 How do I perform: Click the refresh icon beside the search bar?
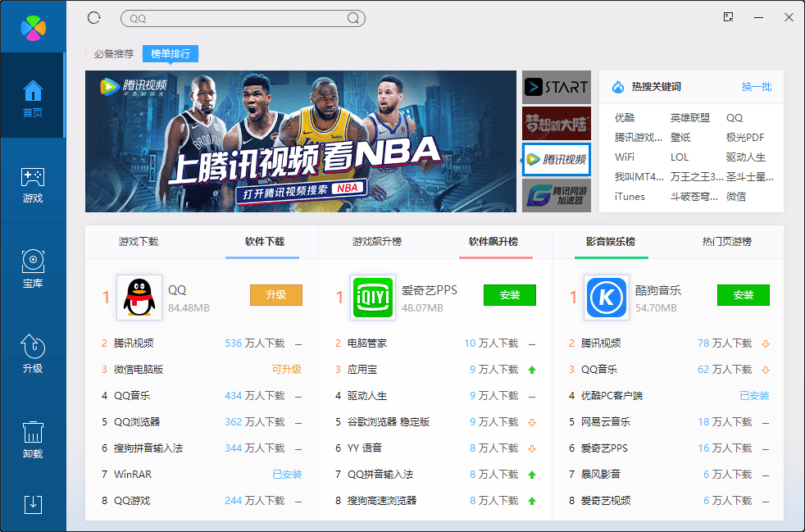(x=93, y=17)
